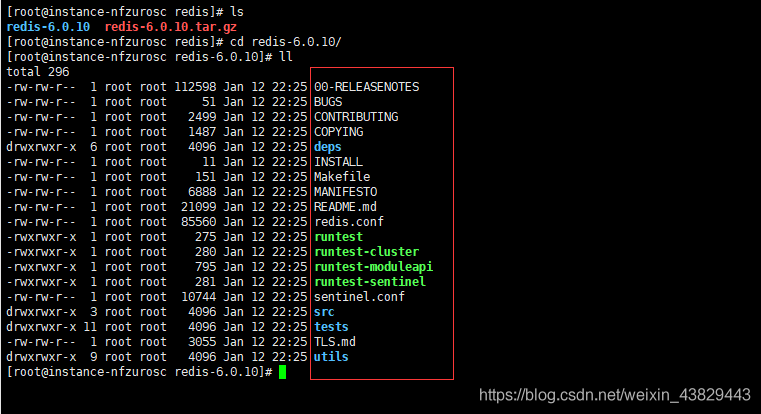The height and width of the screenshot is (414, 761).
Task: Select the runtest-sentinel executable name
Action: 370,282
